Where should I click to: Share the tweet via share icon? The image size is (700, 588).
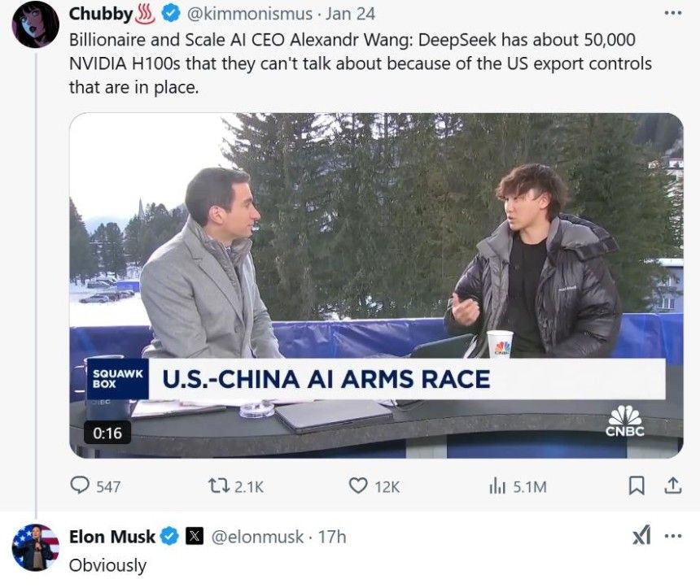pos(673,486)
